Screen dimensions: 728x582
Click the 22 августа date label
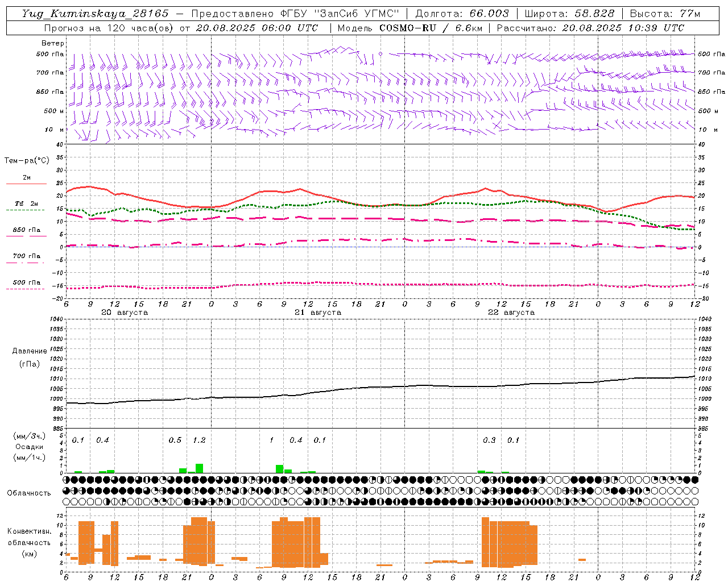click(511, 313)
